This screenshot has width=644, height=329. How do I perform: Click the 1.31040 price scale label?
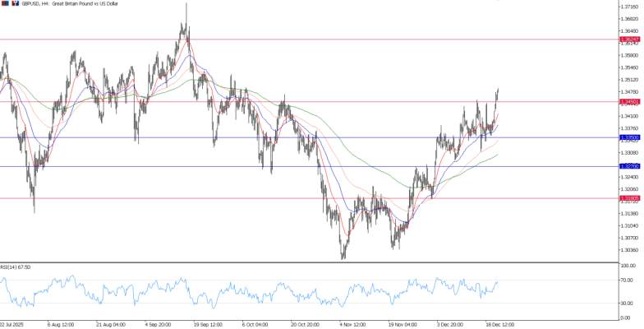tap(631, 226)
